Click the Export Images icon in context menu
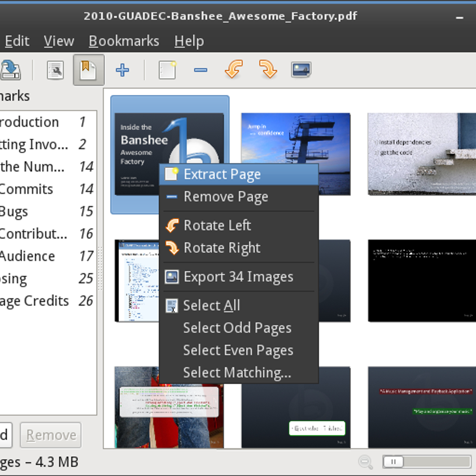476x476 pixels. pos(172,277)
